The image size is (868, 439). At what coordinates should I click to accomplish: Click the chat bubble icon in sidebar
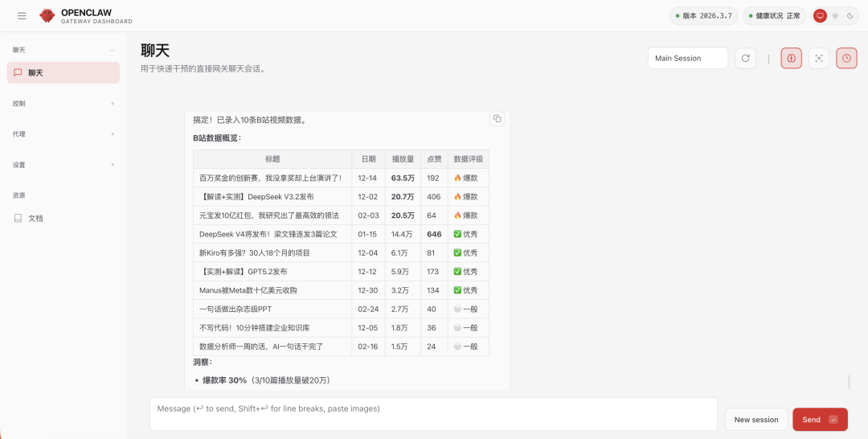point(18,72)
